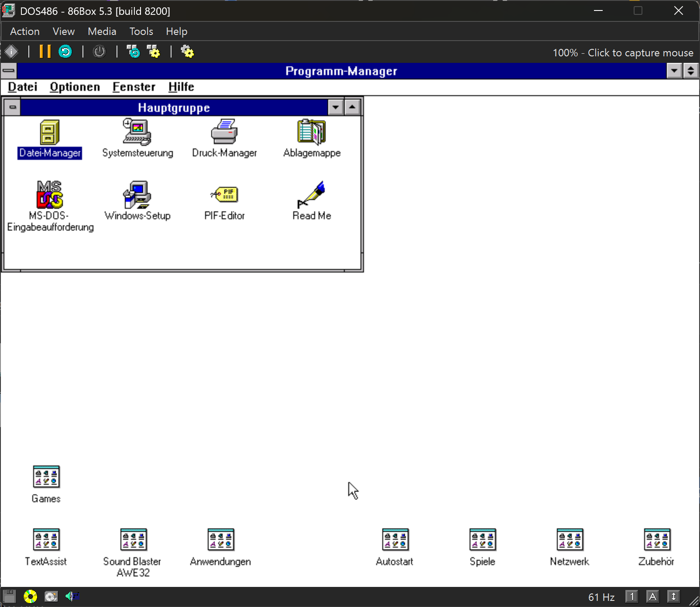Viewport: 700px width, 607px height.
Task: Select the PIF-Editor icon
Action: pos(224,194)
